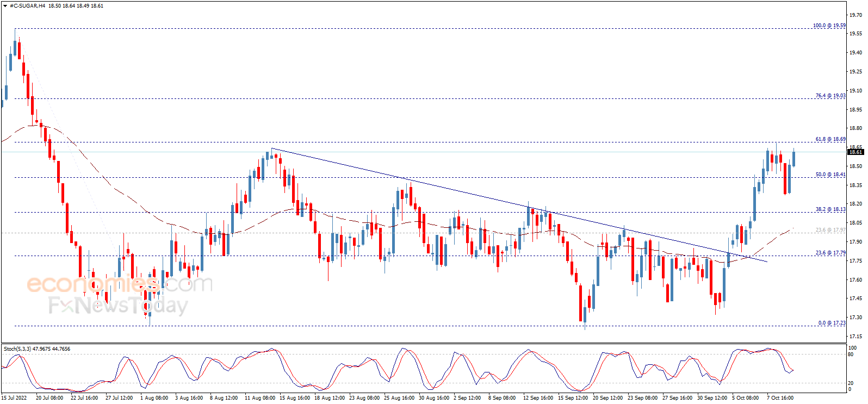Click the 80 level on Stochastic scale

tap(852, 355)
